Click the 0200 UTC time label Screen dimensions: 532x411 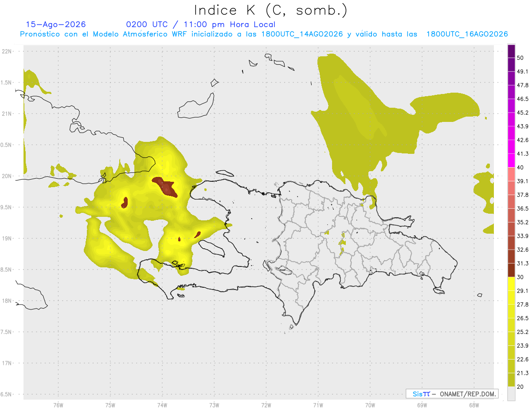coord(147,24)
